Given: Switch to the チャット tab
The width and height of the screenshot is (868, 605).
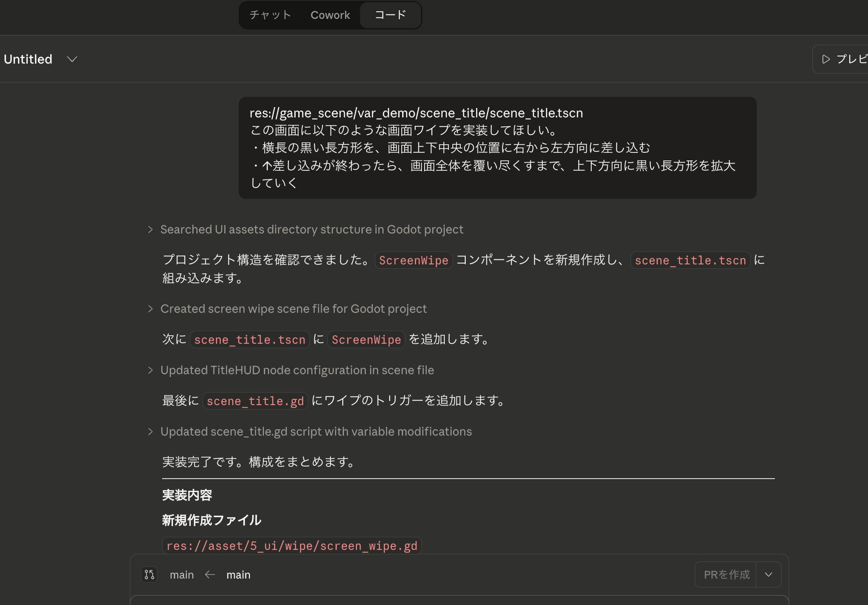Looking at the screenshot, I should point(270,15).
